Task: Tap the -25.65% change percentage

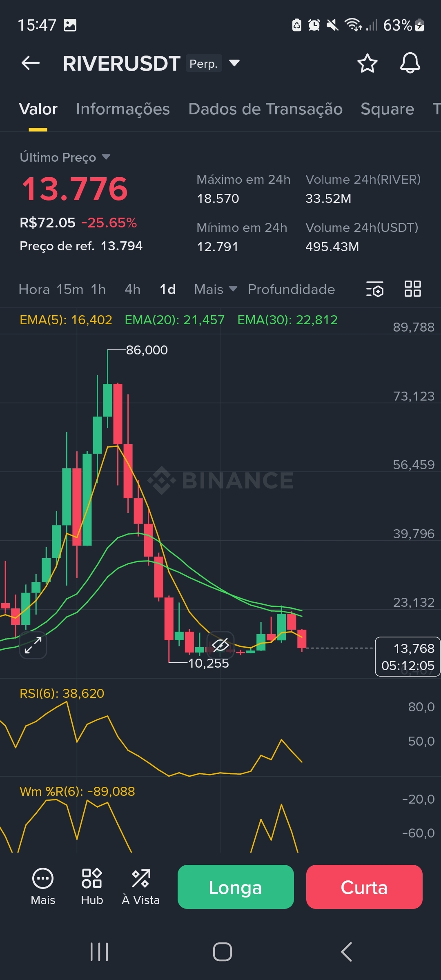Action: (x=109, y=223)
